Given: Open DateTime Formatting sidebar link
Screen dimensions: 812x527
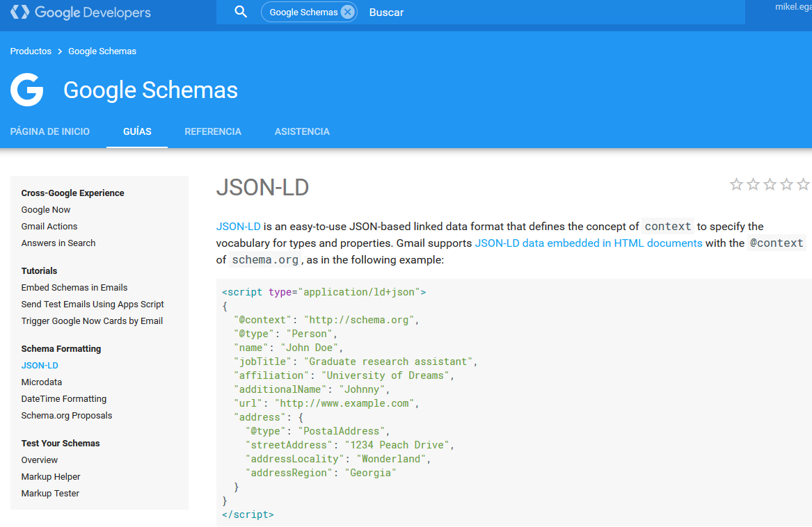Looking at the screenshot, I should click(64, 398).
